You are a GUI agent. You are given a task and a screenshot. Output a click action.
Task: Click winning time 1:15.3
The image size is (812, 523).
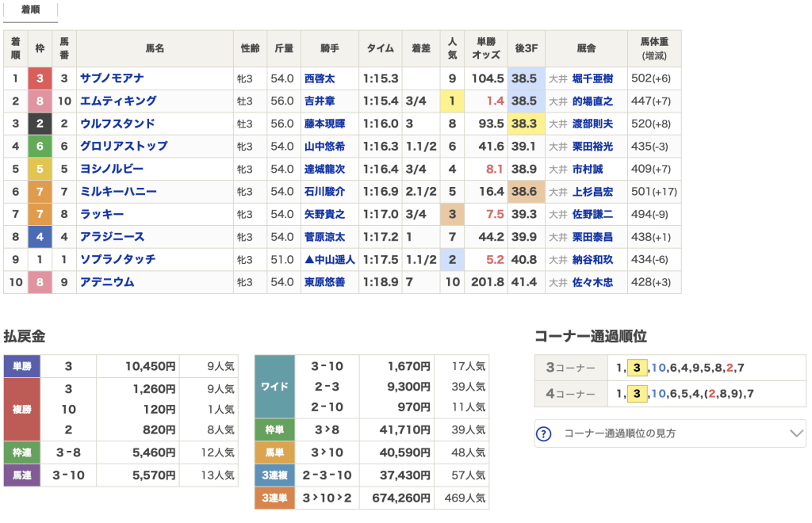point(381,78)
